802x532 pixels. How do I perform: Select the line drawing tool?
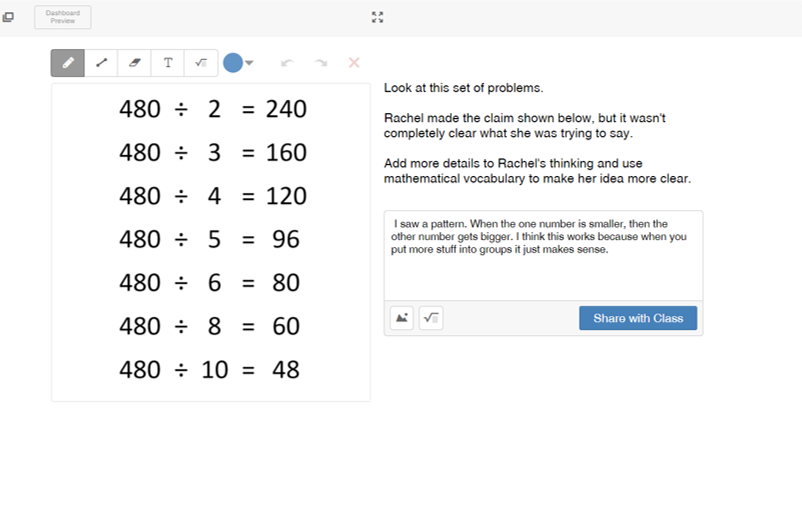click(101, 63)
